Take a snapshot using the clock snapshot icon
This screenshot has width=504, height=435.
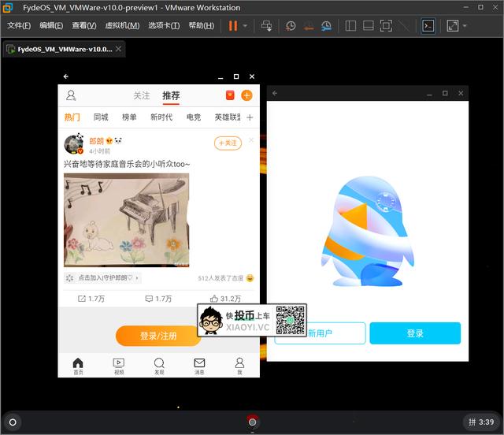coord(291,26)
